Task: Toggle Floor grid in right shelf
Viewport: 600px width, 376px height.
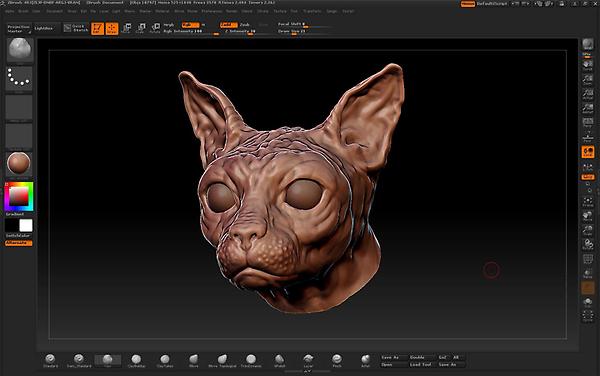Action: click(587, 137)
